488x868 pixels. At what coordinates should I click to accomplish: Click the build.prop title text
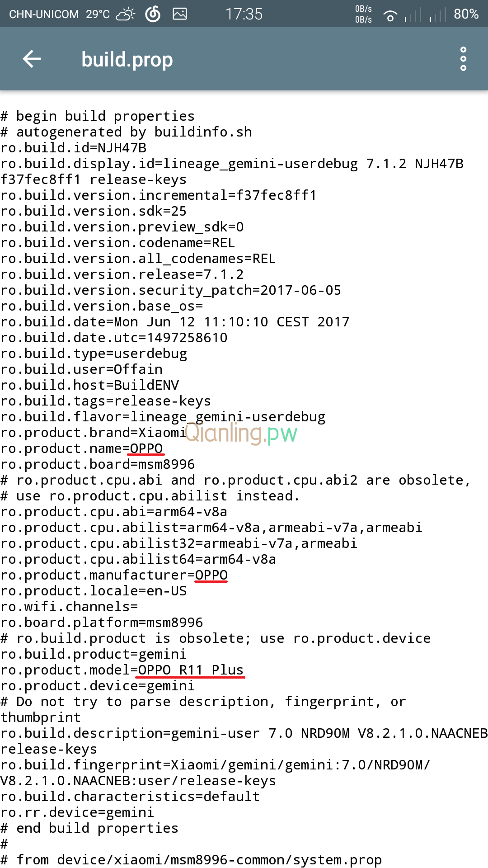127,60
